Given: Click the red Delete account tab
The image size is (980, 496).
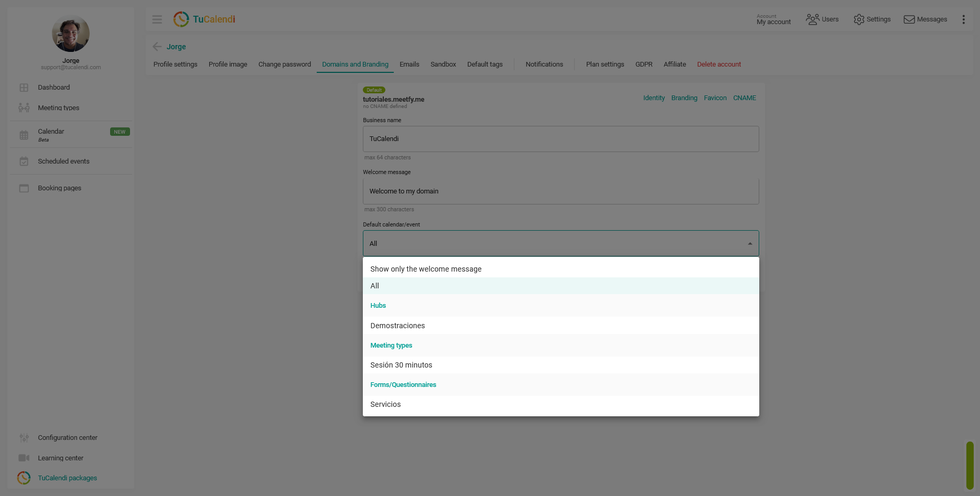Looking at the screenshot, I should pos(719,64).
